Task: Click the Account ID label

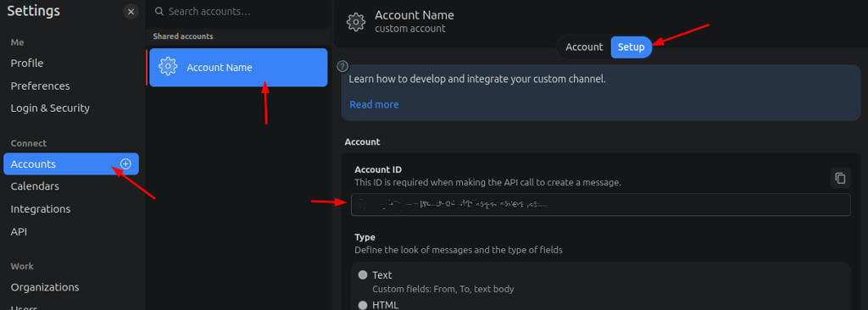Action: [x=378, y=169]
